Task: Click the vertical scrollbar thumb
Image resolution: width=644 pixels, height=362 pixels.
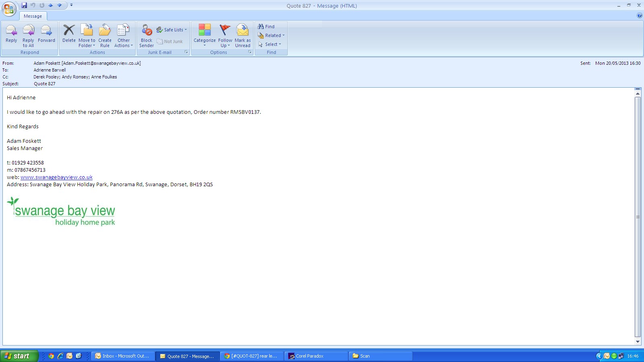Action: [x=638, y=217]
